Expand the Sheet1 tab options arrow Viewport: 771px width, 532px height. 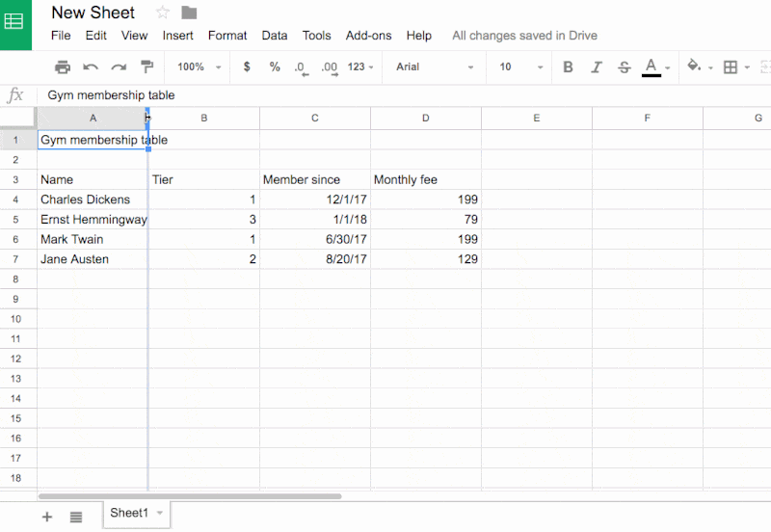click(160, 513)
